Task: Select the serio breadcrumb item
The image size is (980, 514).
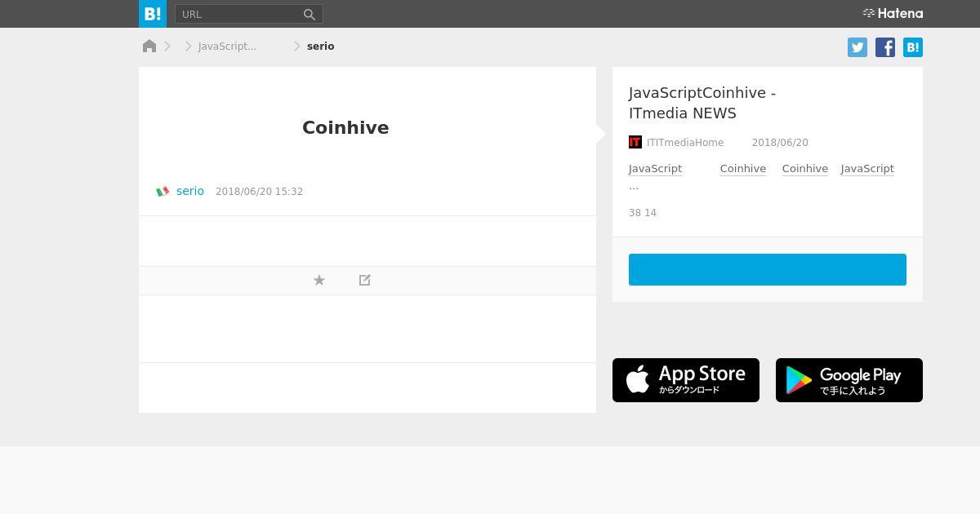Action: click(320, 47)
